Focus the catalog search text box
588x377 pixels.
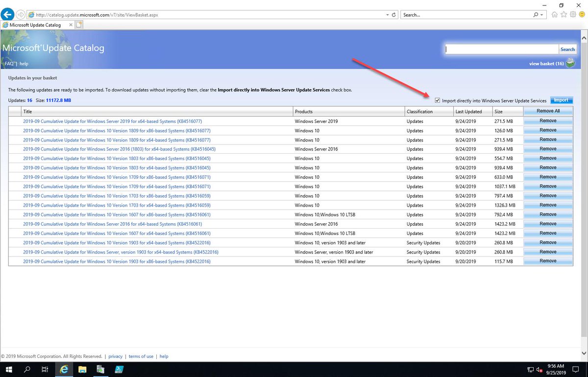click(502, 49)
